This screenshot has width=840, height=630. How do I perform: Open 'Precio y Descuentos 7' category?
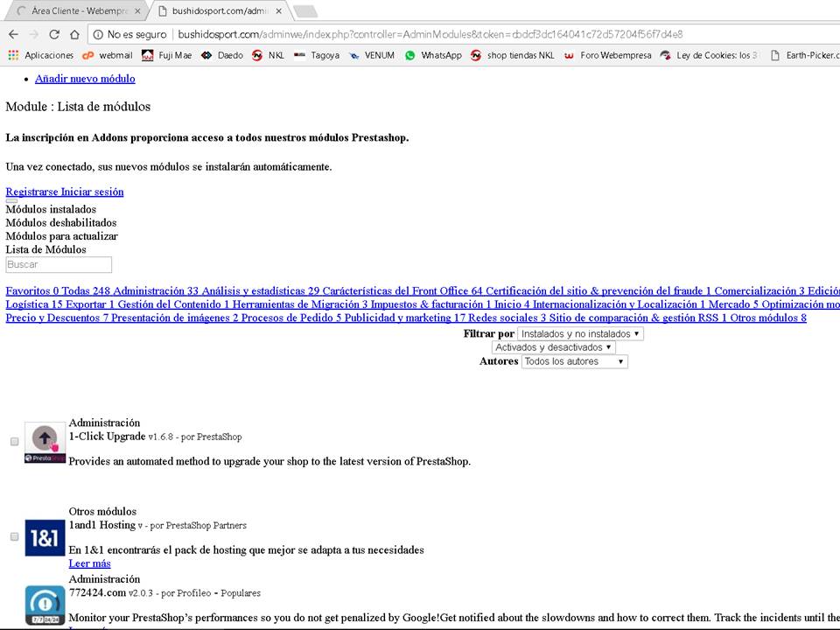pyautogui.click(x=57, y=318)
